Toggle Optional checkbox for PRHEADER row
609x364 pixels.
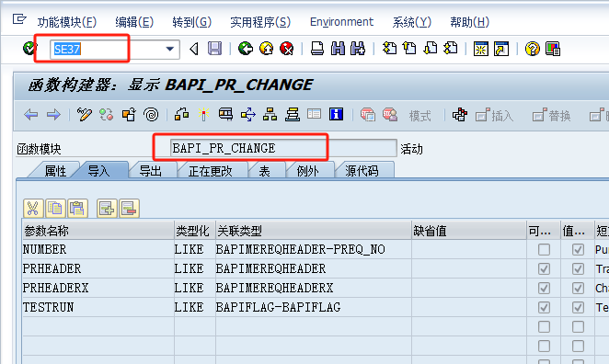(544, 268)
